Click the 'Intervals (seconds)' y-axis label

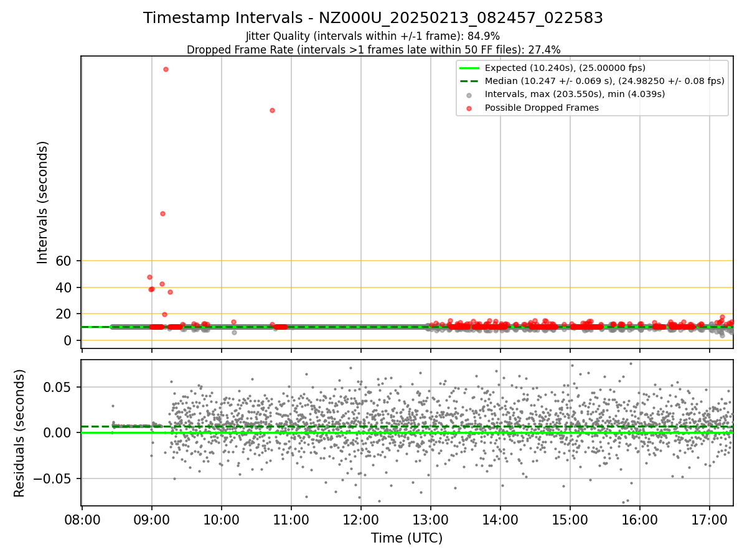(x=42, y=202)
